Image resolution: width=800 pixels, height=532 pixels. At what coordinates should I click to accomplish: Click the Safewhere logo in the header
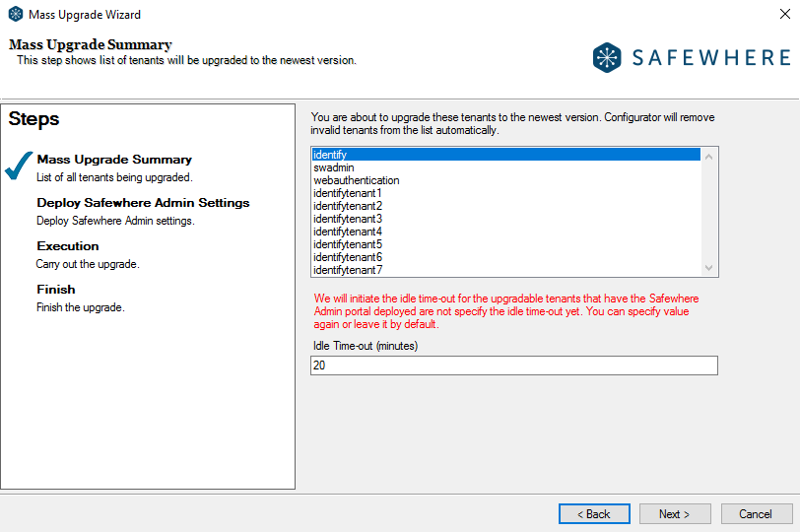[x=692, y=57]
